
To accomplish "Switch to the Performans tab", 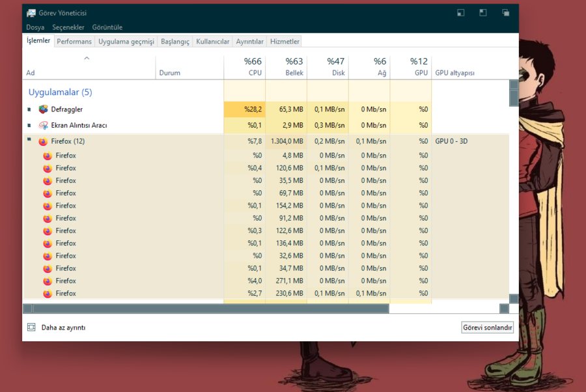I will (x=74, y=42).
